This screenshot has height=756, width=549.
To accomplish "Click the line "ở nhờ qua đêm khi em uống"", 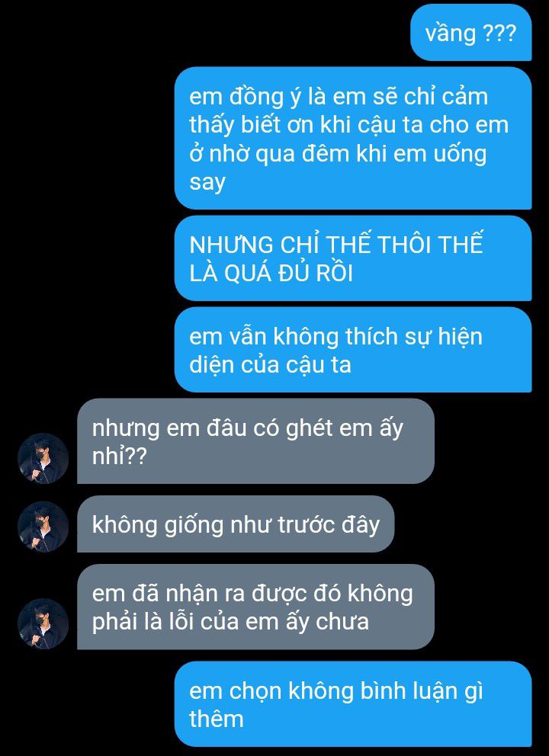I will [338, 154].
